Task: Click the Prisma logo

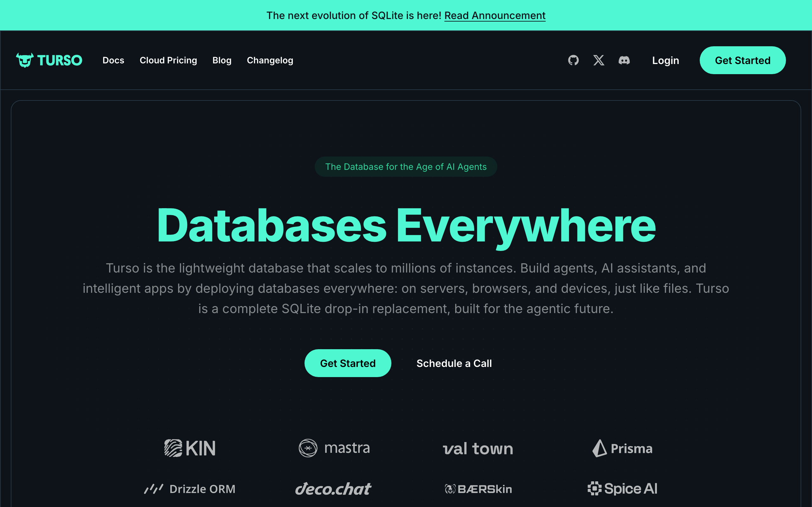Action: (622, 448)
